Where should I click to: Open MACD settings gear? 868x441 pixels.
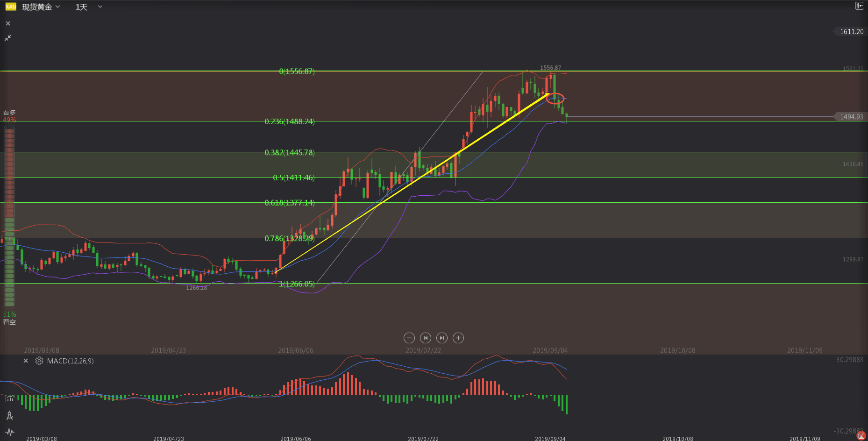tap(39, 361)
